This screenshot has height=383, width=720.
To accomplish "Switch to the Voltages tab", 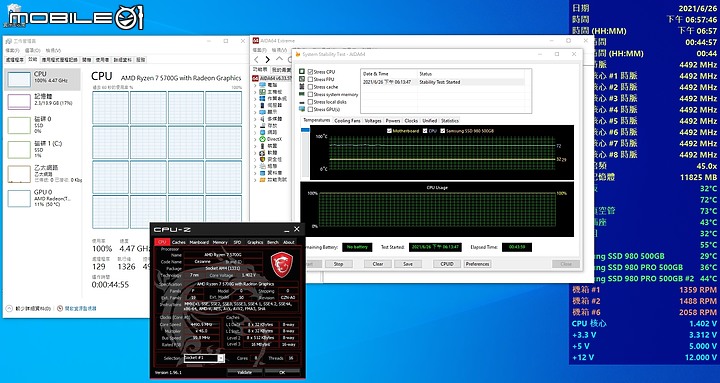I will point(372,121).
